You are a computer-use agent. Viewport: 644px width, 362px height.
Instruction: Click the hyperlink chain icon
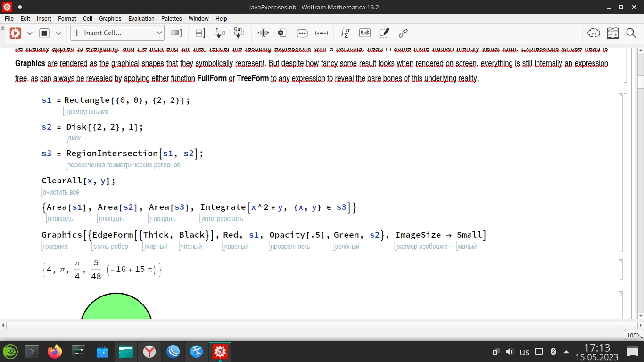[403, 33]
